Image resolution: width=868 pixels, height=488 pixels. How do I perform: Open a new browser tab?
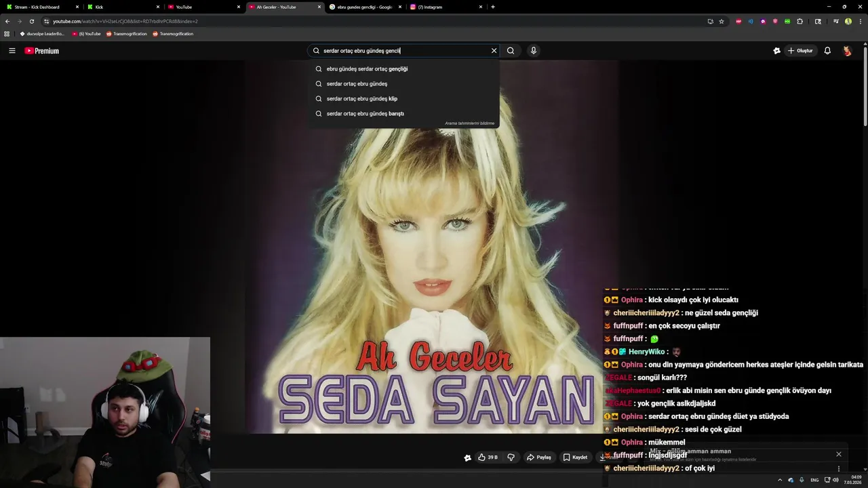493,7
